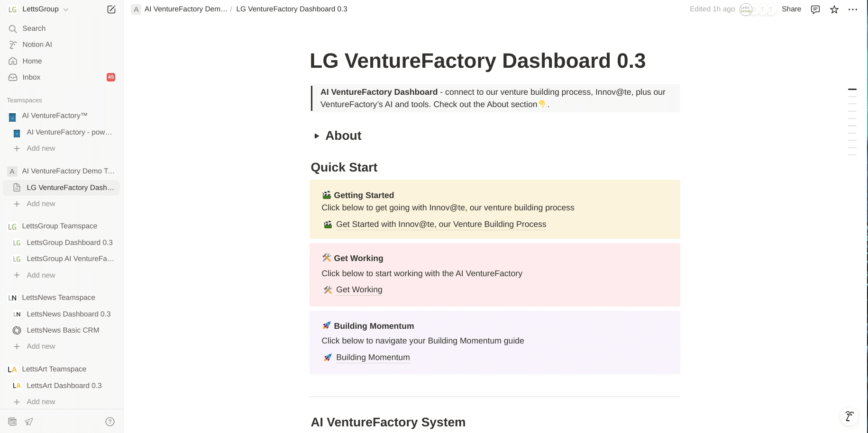
Task: Open the Get Working page link
Action: pyautogui.click(x=359, y=289)
